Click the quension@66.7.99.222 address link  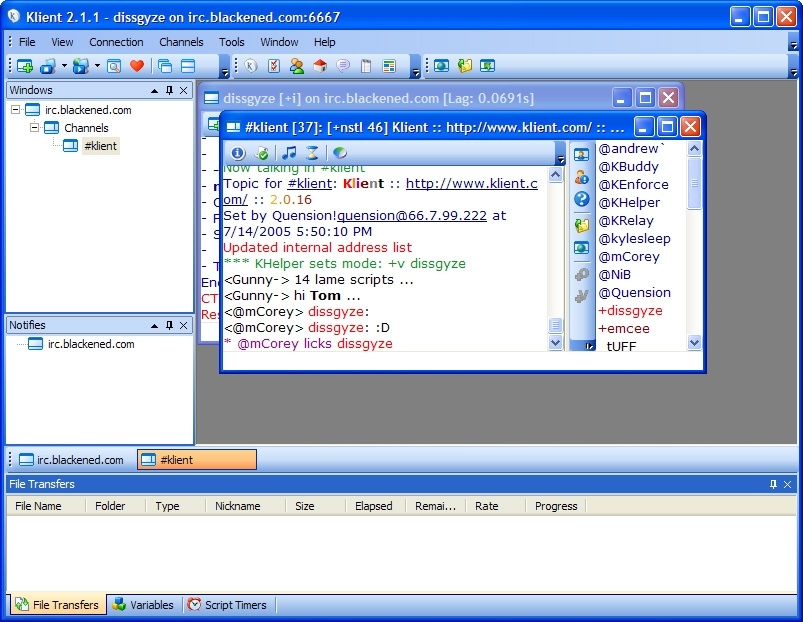point(412,216)
